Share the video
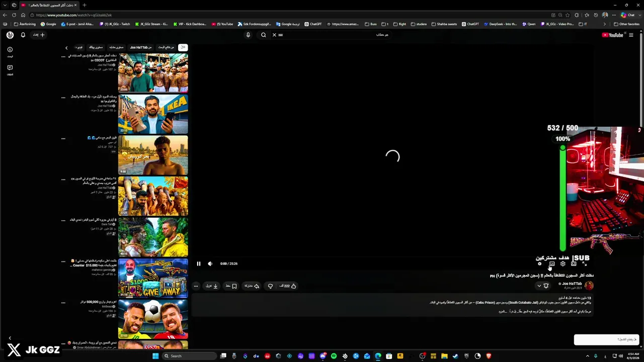 click(252, 286)
